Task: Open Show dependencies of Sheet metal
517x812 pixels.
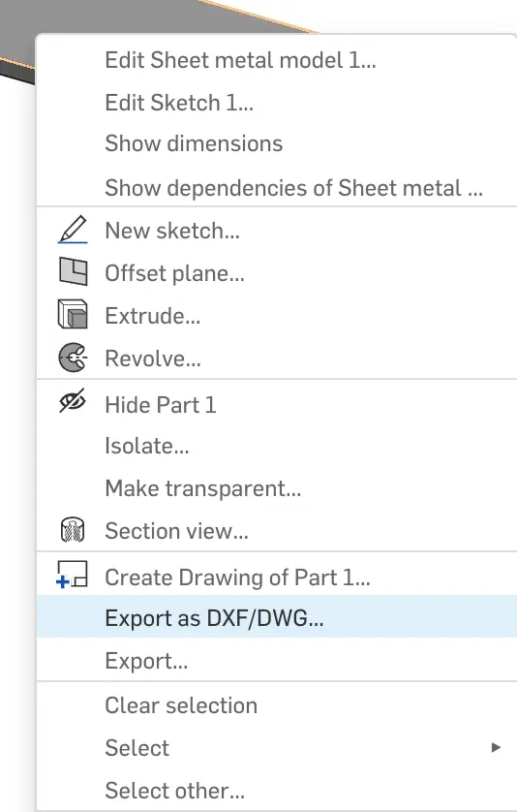Action: (277, 187)
